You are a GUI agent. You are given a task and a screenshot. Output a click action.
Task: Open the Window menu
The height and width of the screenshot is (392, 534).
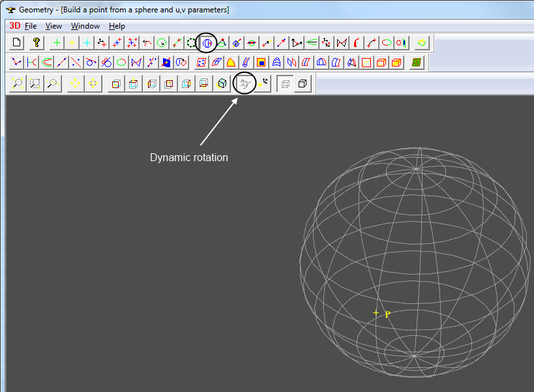click(85, 26)
